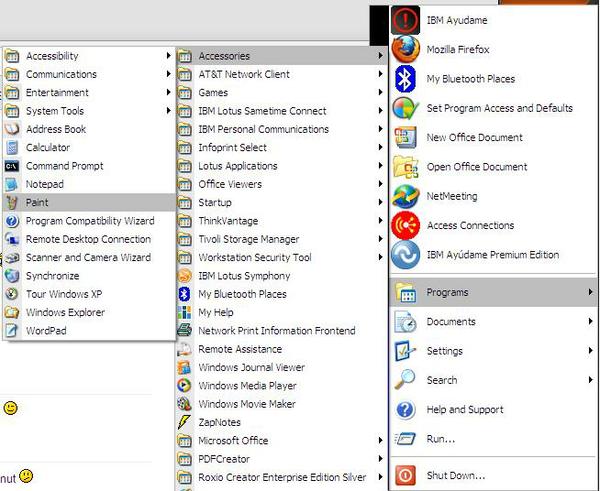Click the Windows Media Player icon
This screenshot has height=491, width=600.
(184, 385)
